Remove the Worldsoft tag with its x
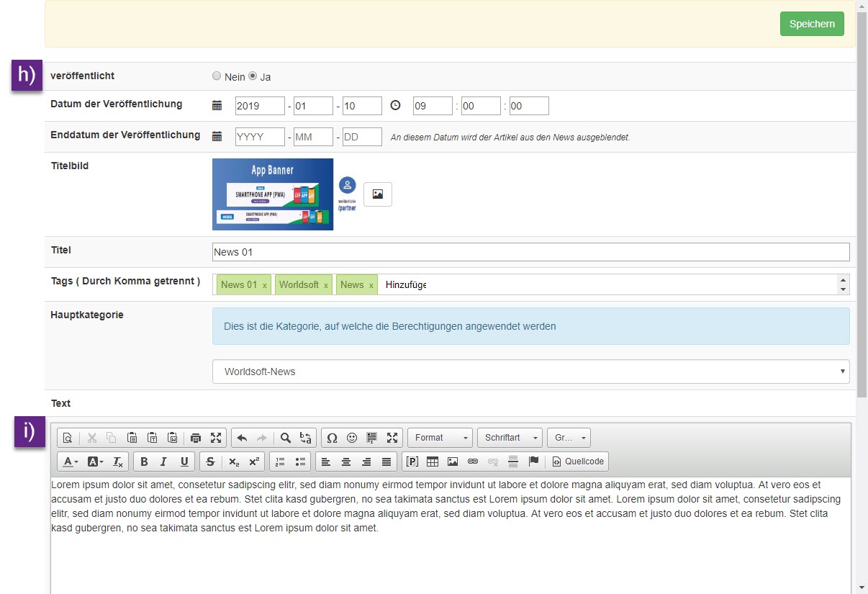The height and width of the screenshot is (594, 868). coord(326,285)
